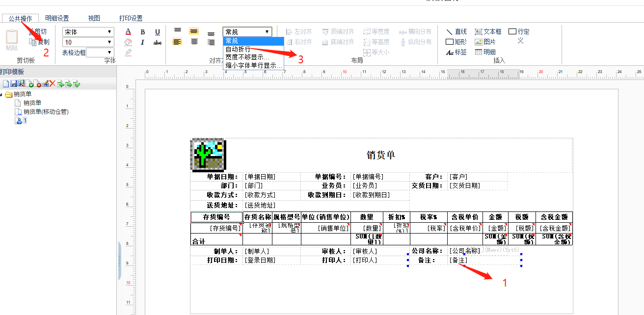Collapse the 销货单 folder tree node
This screenshot has width=644, height=315.
coord(2,94)
